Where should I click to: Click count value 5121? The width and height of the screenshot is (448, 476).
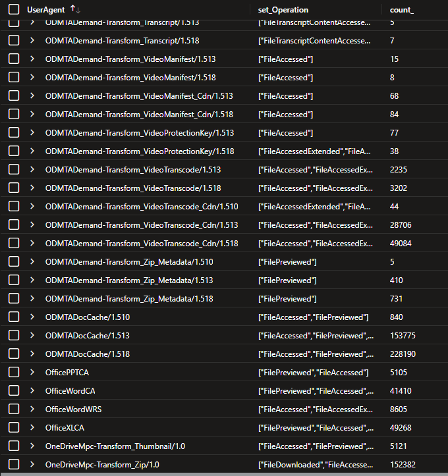[x=399, y=446]
